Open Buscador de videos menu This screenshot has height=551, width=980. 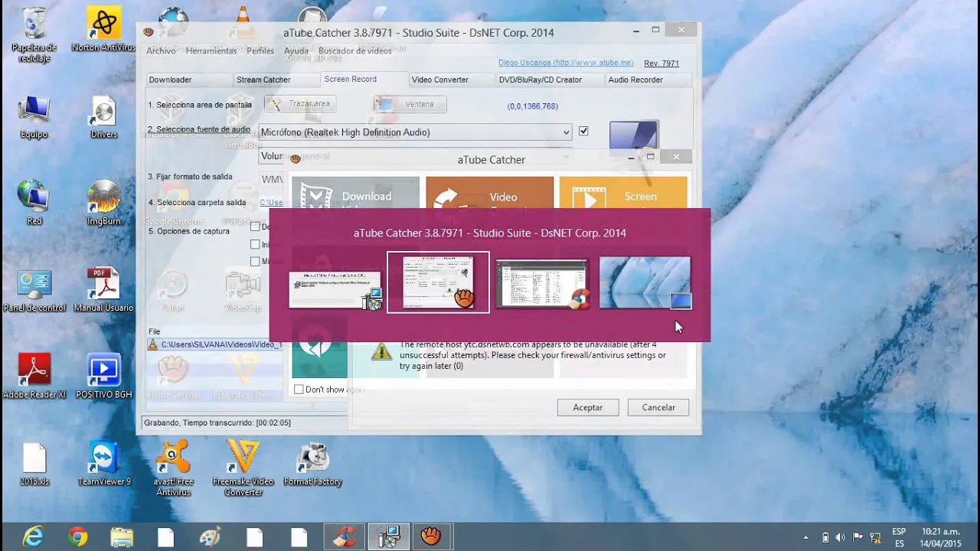point(355,51)
